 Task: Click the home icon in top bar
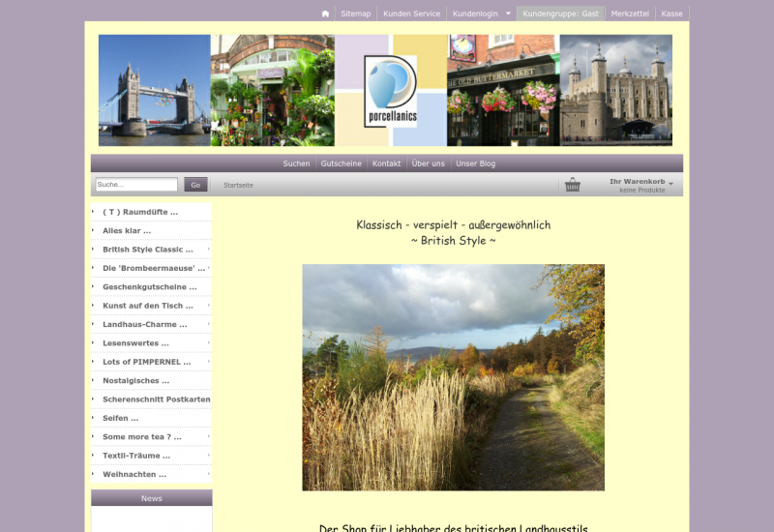(325, 14)
